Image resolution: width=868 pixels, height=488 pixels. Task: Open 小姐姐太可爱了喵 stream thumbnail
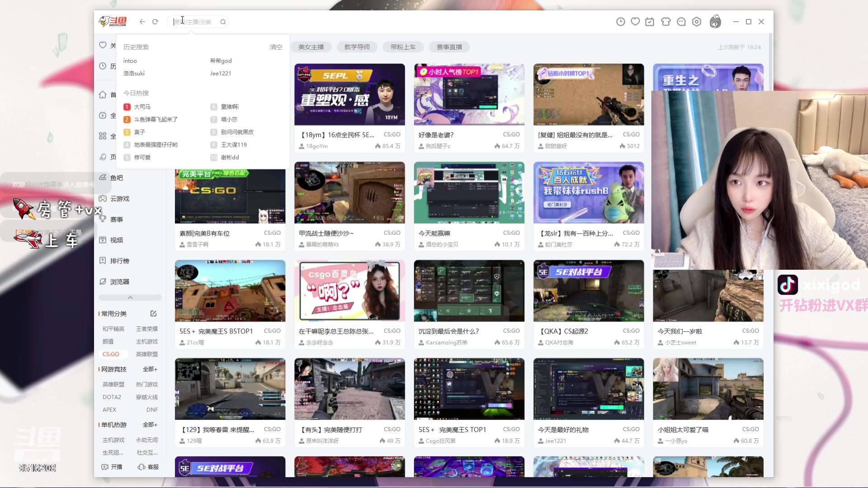pos(708,389)
